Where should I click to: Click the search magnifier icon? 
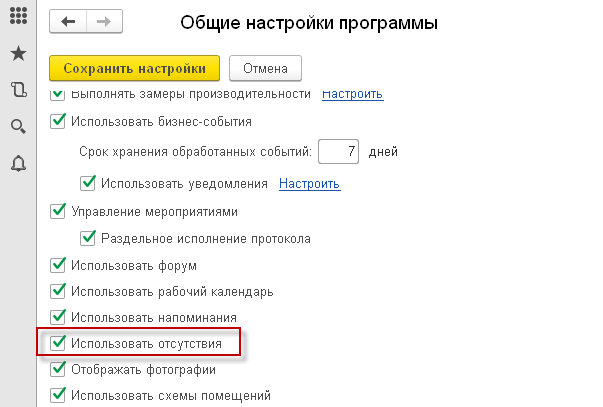tap(18, 126)
